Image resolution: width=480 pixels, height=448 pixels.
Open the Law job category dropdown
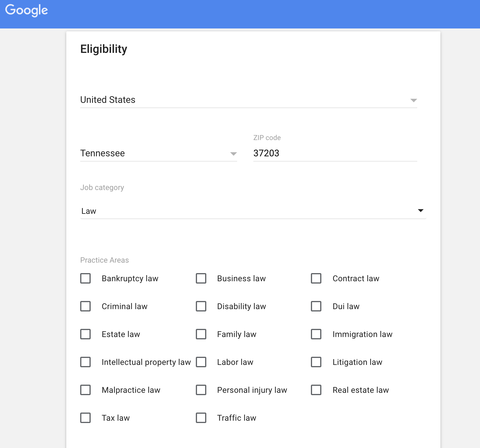point(253,211)
